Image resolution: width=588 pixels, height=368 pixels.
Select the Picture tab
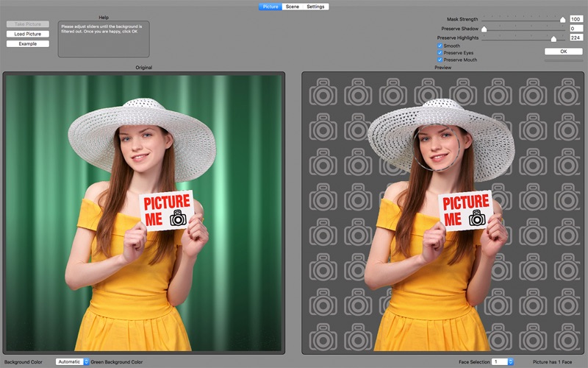click(x=269, y=7)
